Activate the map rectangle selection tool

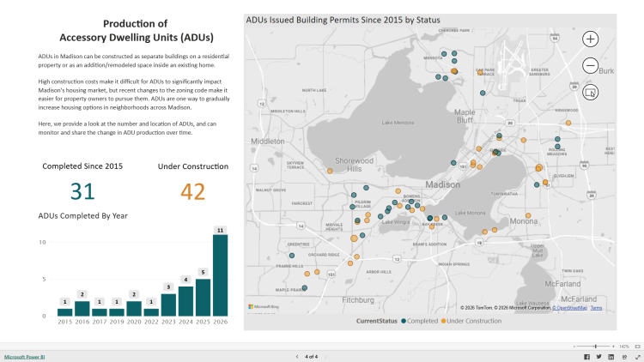(590, 93)
